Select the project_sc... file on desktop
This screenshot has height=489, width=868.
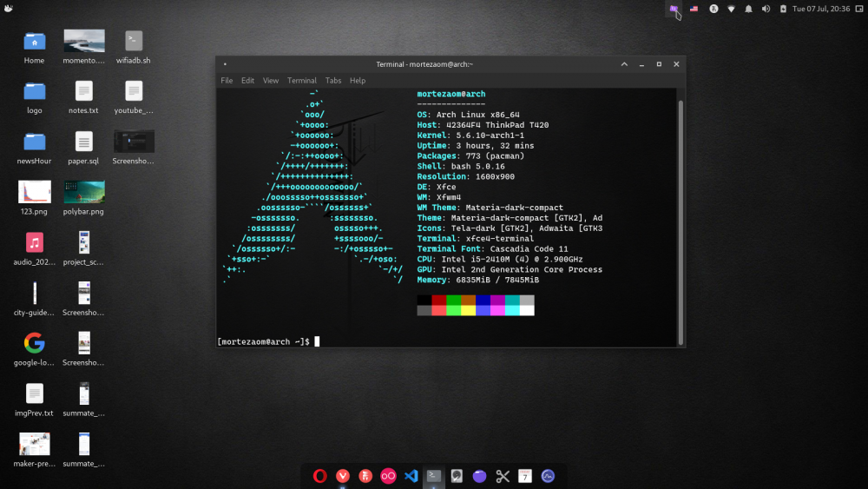pyautogui.click(x=83, y=248)
